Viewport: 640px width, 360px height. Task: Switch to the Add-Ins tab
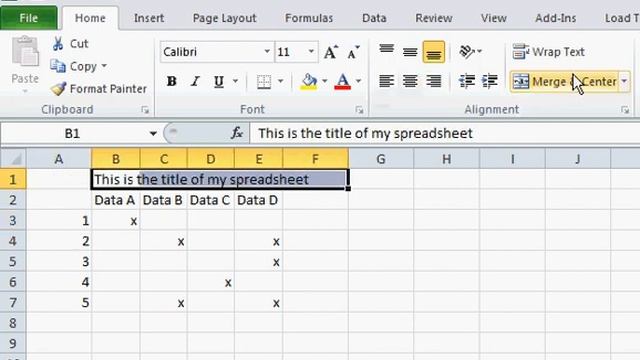coord(556,18)
